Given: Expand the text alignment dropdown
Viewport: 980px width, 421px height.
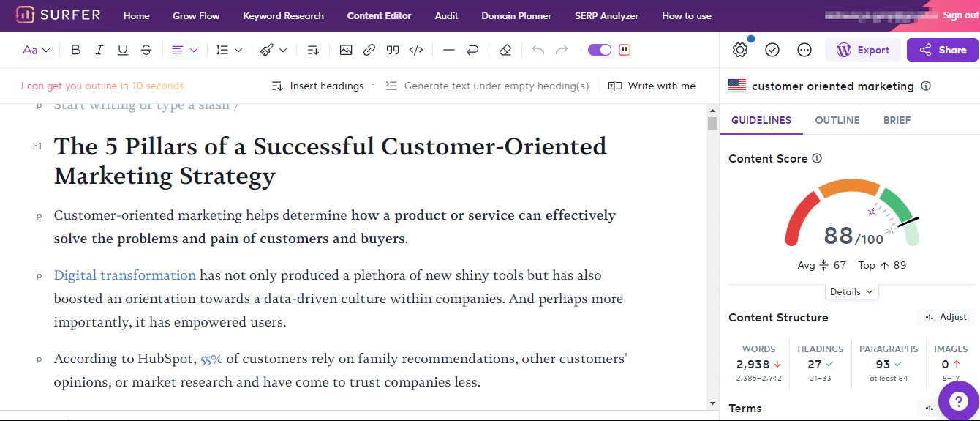Looking at the screenshot, I should 185,50.
